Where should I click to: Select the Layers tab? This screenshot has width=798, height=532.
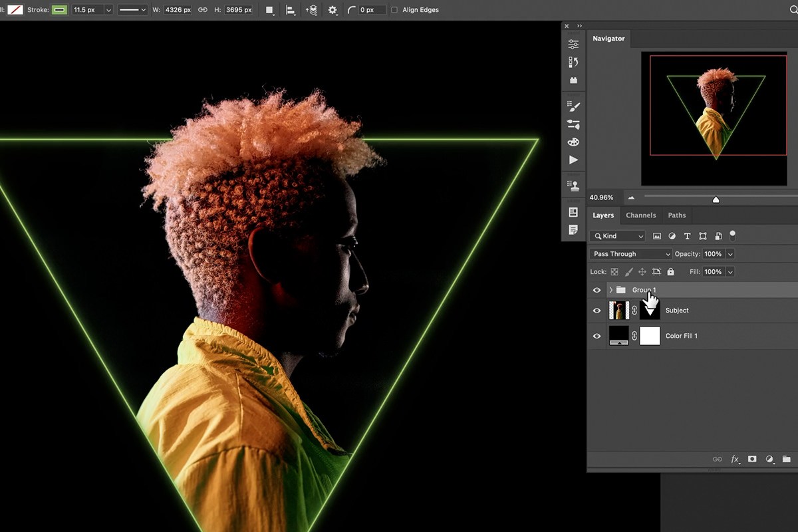click(603, 215)
